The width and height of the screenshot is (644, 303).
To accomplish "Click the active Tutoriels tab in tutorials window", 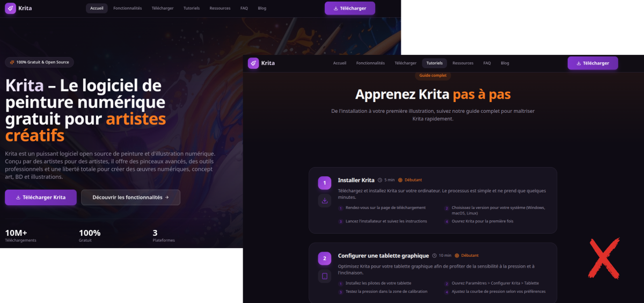I will (435, 63).
